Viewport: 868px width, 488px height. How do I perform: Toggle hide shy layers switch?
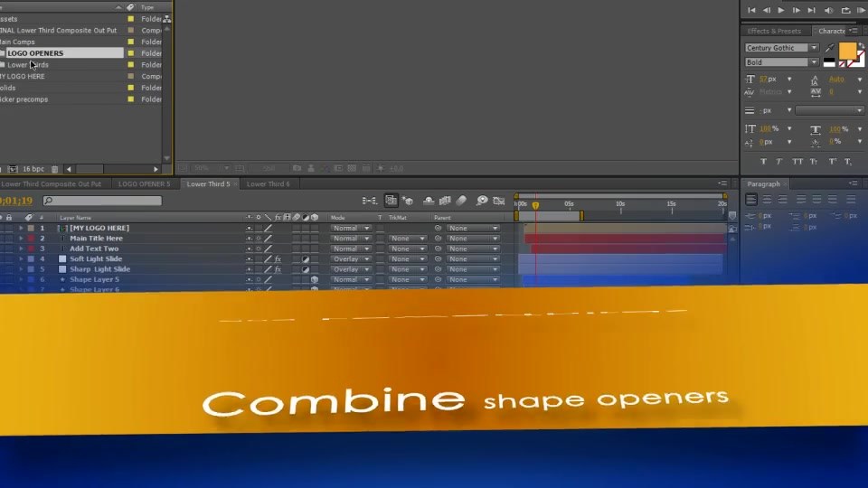click(x=429, y=201)
